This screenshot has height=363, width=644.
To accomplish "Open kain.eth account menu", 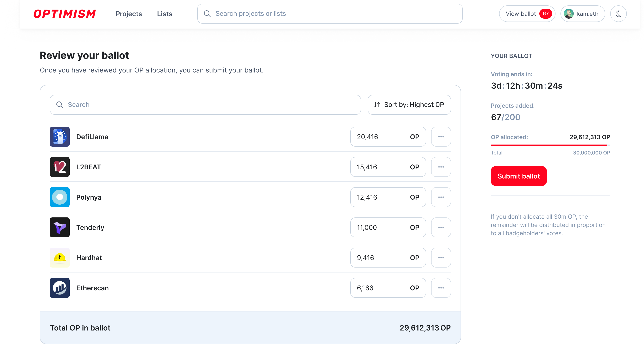I will point(582,14).
